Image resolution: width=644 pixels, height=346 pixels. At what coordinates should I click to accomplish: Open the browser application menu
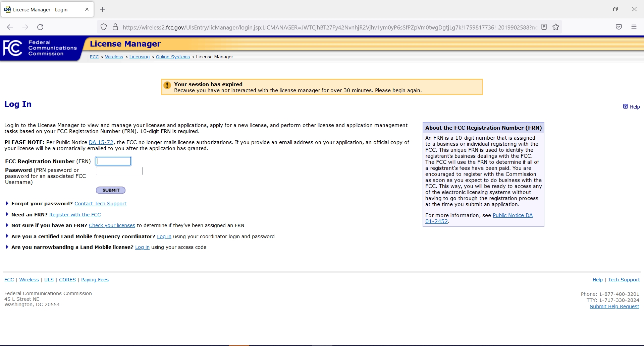point(634,27)
